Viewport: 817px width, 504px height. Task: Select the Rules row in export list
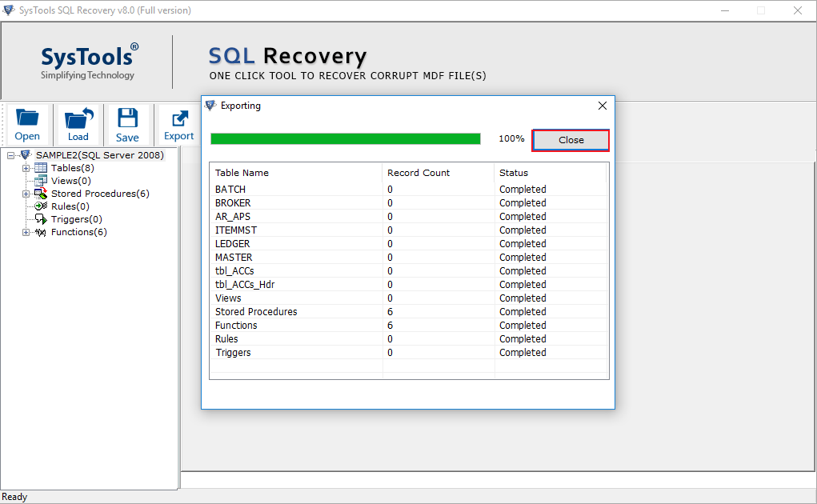click(409, 338)
